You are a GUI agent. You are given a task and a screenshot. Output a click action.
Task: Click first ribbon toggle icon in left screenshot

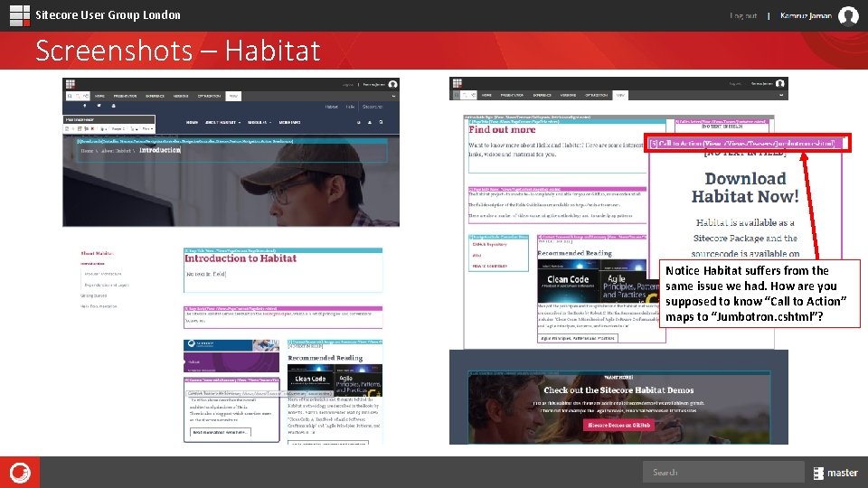point(70,96)
